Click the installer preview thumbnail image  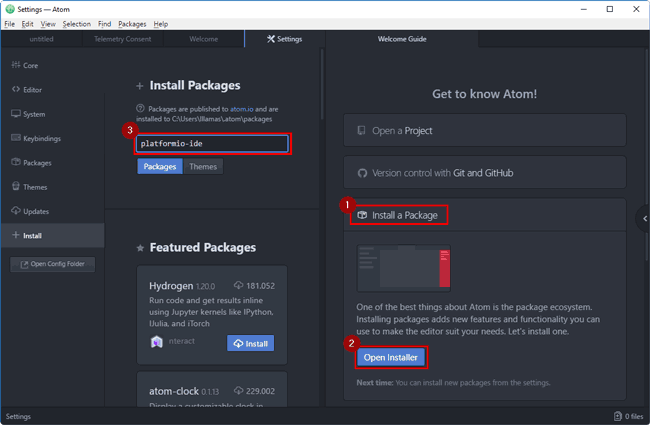tap(404, 268)
